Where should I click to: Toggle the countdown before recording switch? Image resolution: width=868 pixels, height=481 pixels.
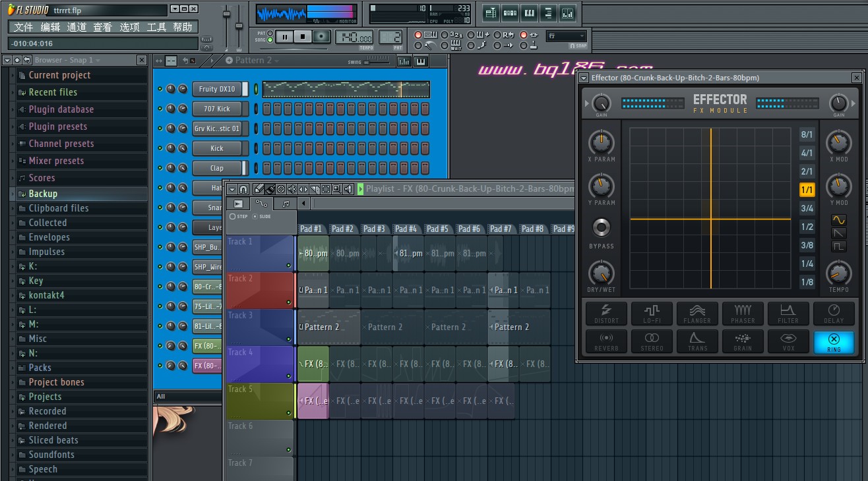(445, 35)
